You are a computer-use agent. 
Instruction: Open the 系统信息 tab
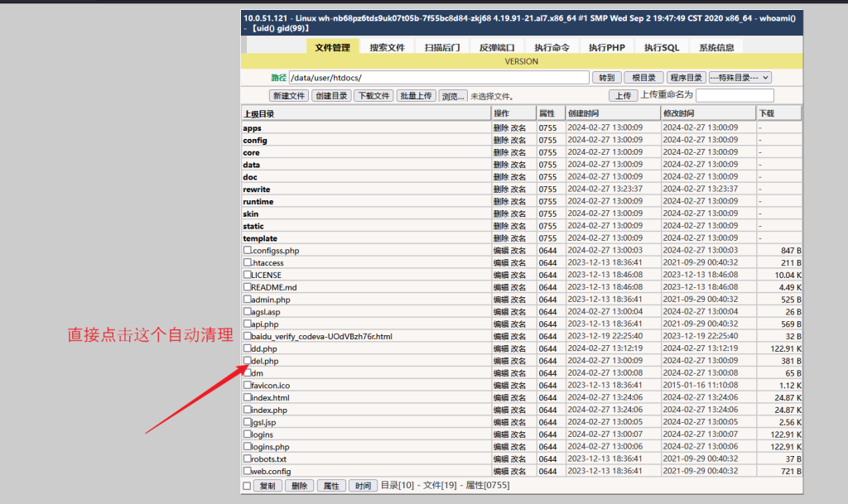point(716,47)
